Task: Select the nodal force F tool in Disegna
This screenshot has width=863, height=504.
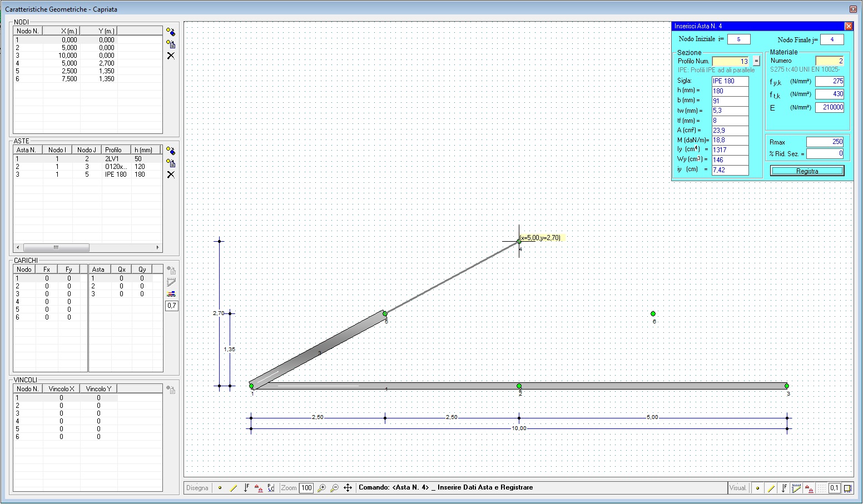Action: 246,488
